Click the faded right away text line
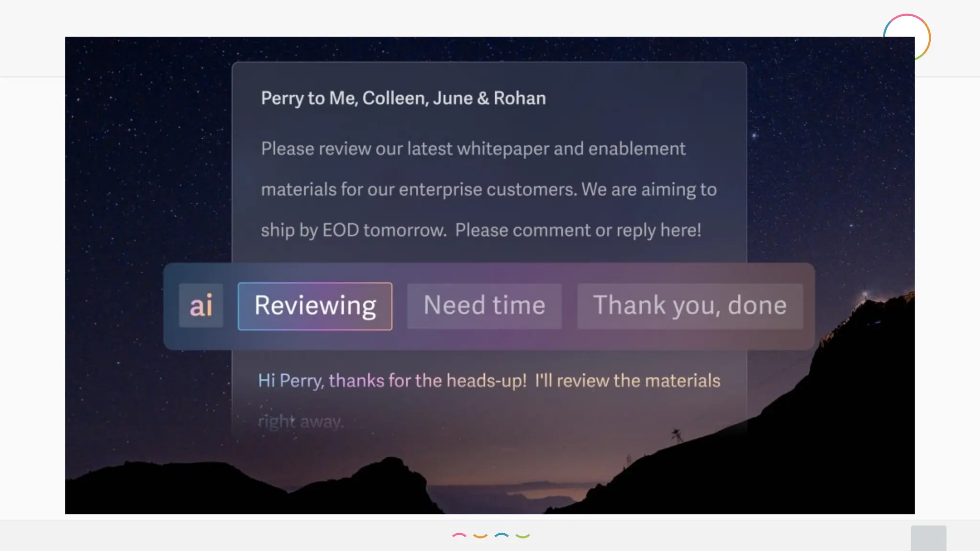Image resolution: width=980 pixels, height=551 pixels. click(x=301, y=422)
